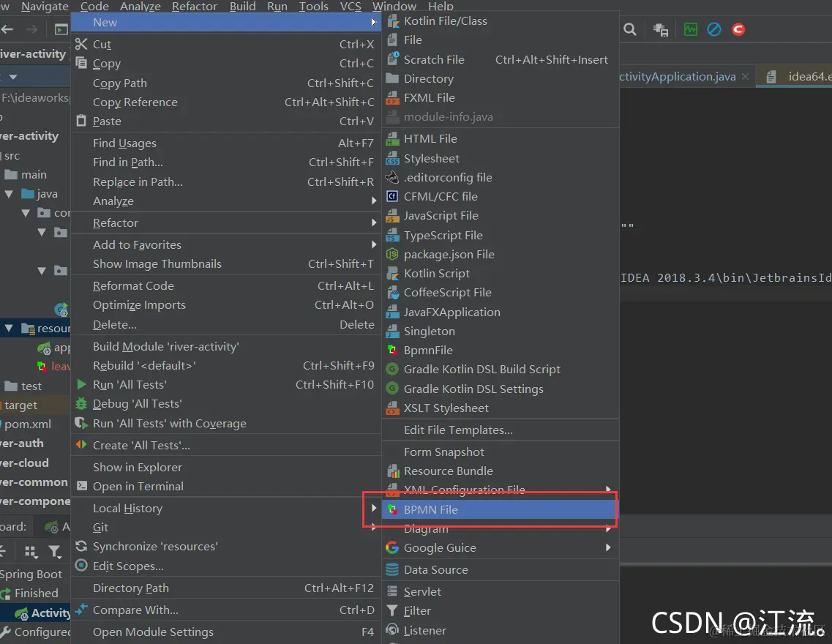Open the Build menu
This screenshot has height=644, width=832.
pyautogui.click(x=242, y=7)
